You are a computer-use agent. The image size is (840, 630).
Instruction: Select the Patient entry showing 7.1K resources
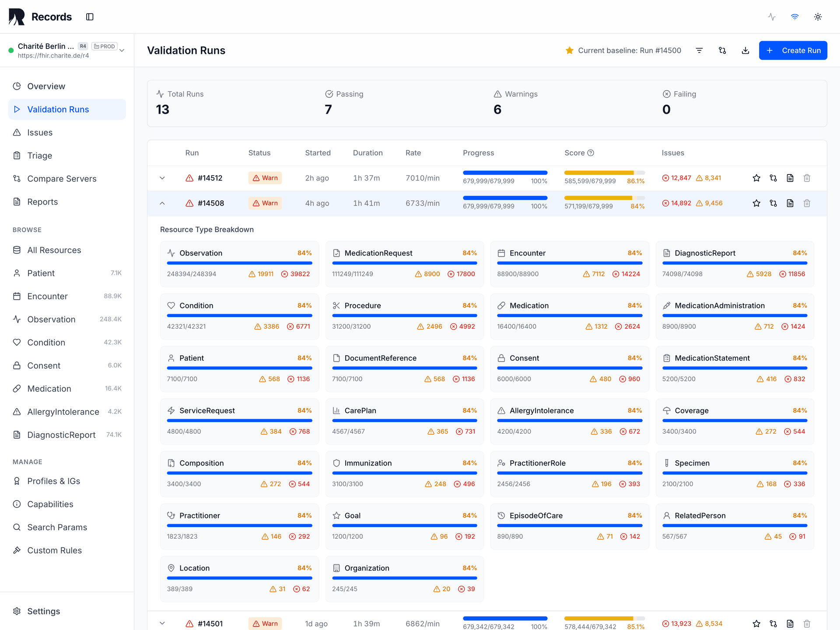pyautogui.click(x=41, y=273)
